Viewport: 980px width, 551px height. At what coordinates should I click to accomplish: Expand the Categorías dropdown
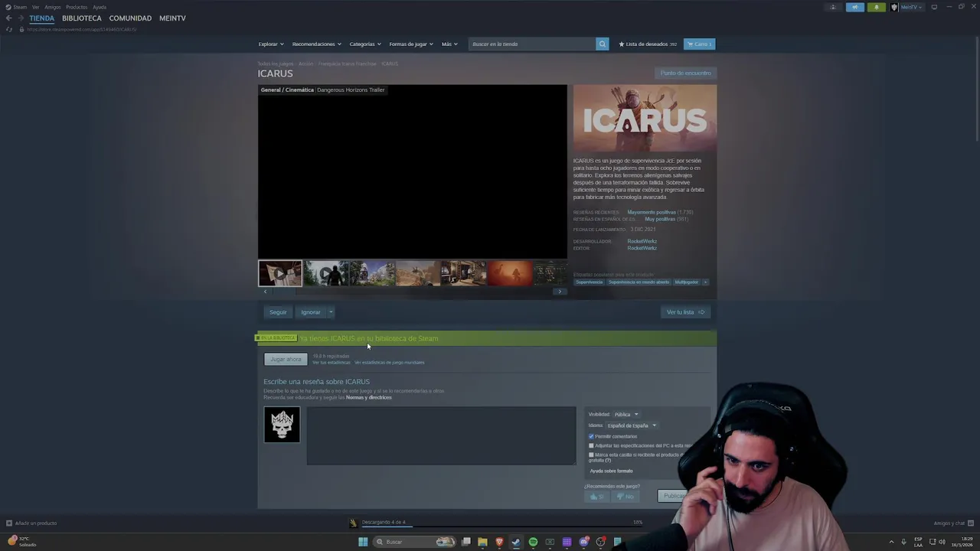pyautogui.click(x=365, y=44)
